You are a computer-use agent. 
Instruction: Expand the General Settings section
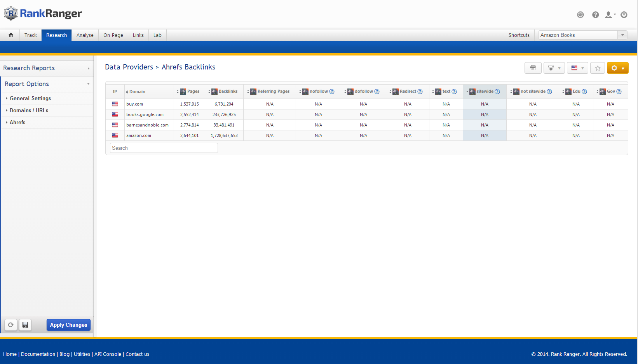point(30,98)
